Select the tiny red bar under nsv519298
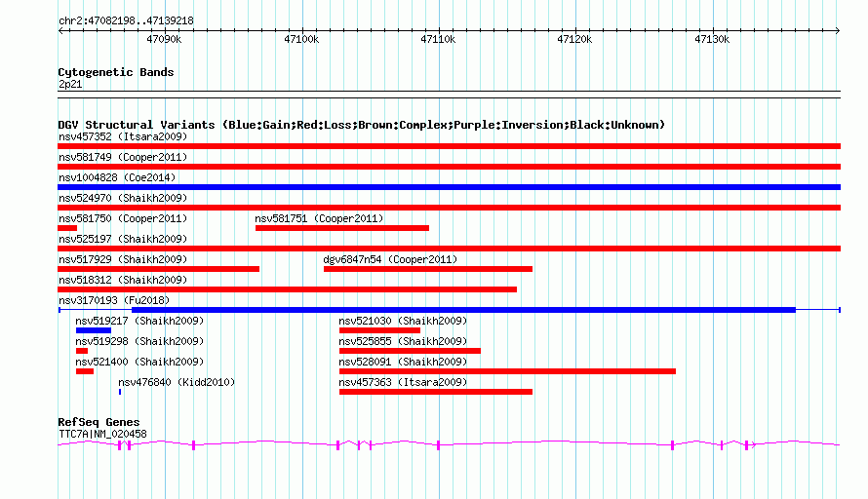 82,351
